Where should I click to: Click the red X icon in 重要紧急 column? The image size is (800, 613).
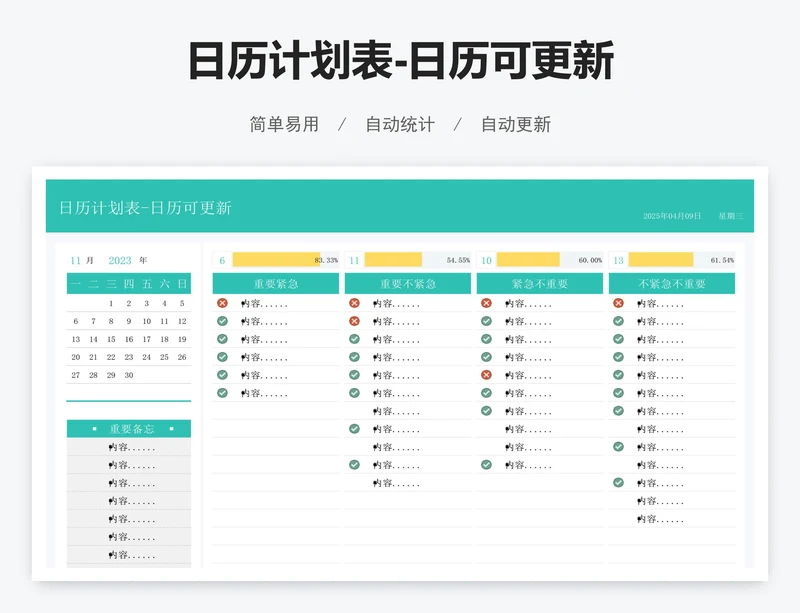(x=222, y=303)
